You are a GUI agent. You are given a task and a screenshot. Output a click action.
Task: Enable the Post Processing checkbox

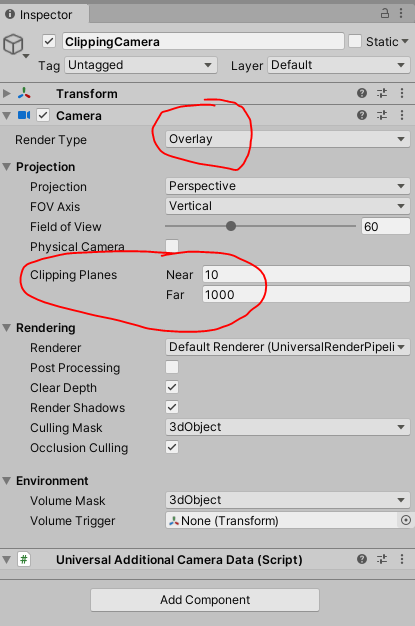tap(172, 367)
